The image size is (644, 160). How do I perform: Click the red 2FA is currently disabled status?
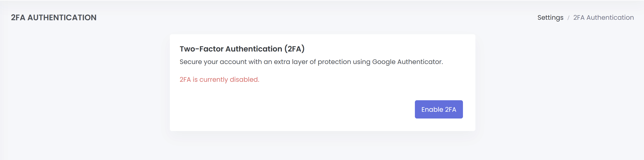tap(219, 79)
